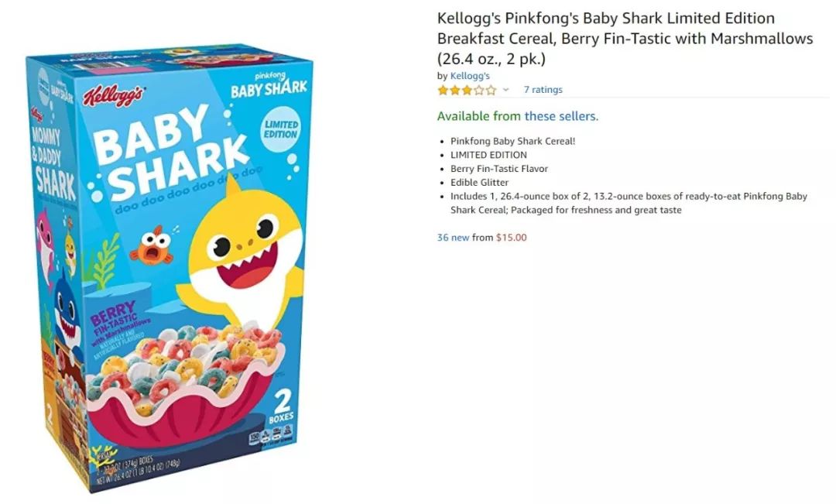Click the 2 Boxes label on package

[281, 406]
